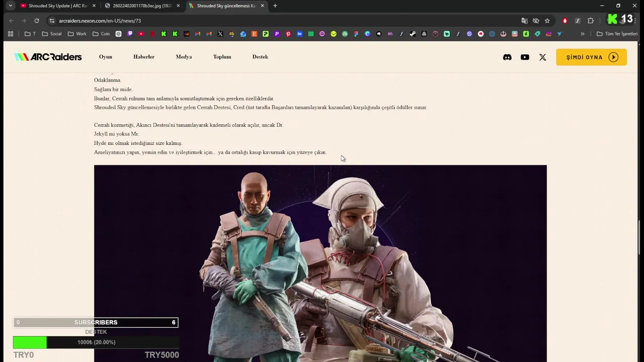Viewport: 644px width, 362px height.
Task: Expand hidden bookmarks with the chevron
Action: [583, 34]
